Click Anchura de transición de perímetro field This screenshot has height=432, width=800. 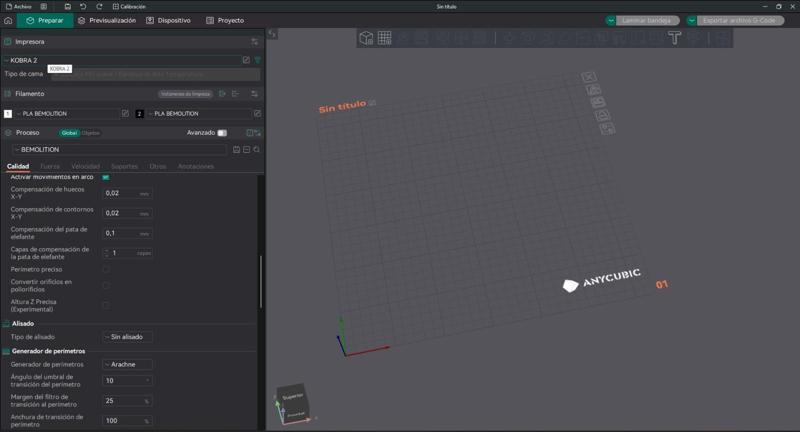pyautogui.click(x=127, y=421)
